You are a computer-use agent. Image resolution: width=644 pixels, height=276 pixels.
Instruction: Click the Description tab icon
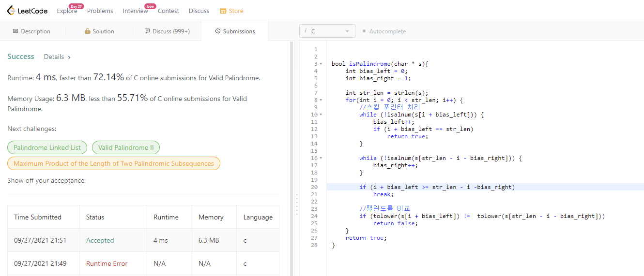[x=15, y=31]
